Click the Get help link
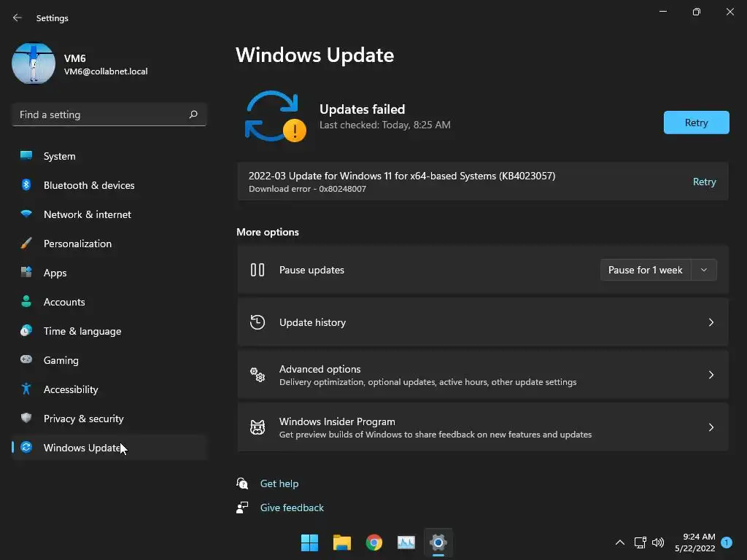 [x=279, y=483]
